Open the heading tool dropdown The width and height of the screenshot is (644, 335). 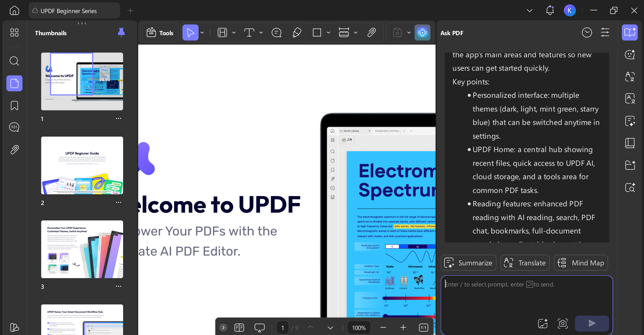[x=234, y=32]
